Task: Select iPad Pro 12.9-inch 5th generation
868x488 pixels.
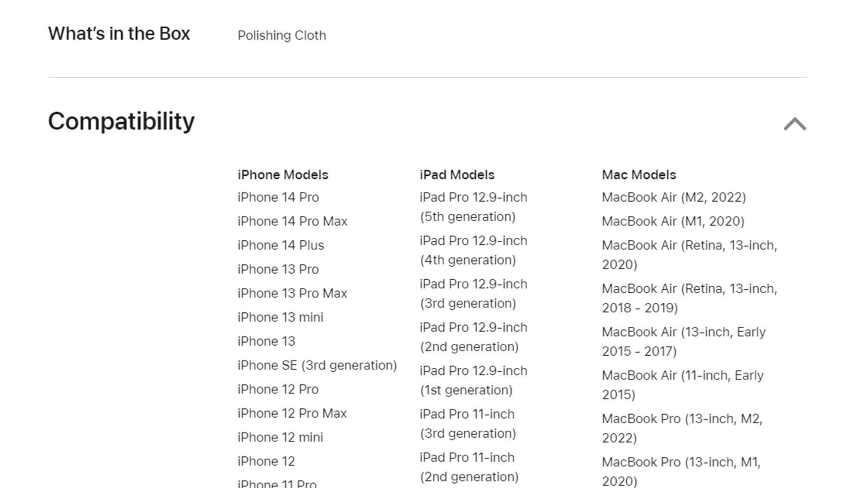Action: pyautogui.click(x=473, y=207)
